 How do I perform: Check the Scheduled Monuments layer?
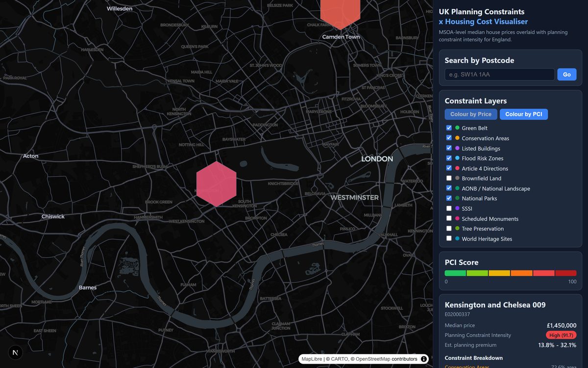coord(449,218)
